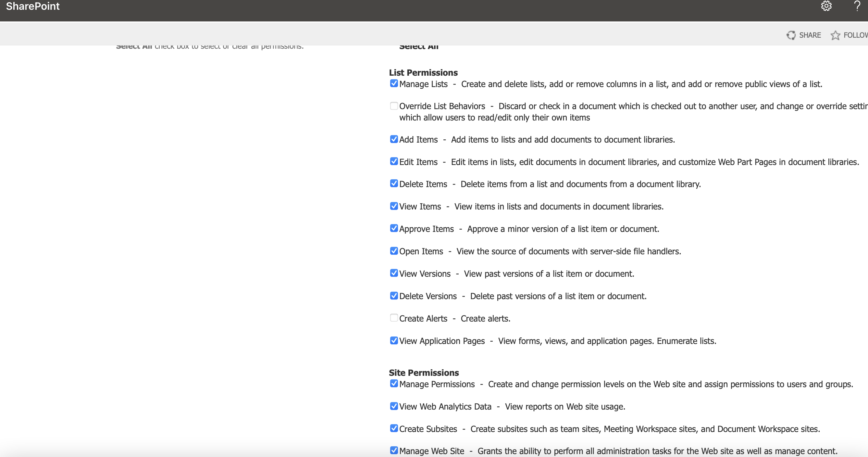868x457 pixels.
Task: Toggle the Edit Items checkbox
Action: click(x=394, y=161)
